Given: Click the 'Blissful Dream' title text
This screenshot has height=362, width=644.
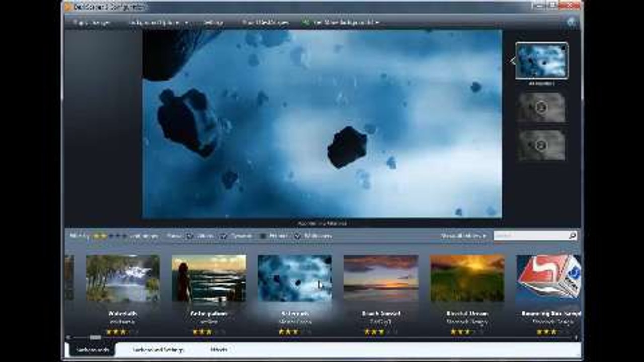Looking at the screenshot, I should click(x=467, y=314).
